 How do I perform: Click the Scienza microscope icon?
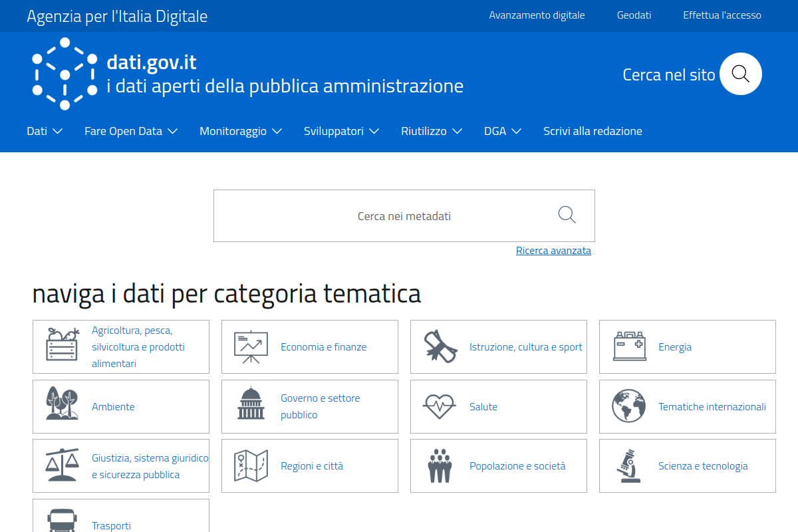629,465
